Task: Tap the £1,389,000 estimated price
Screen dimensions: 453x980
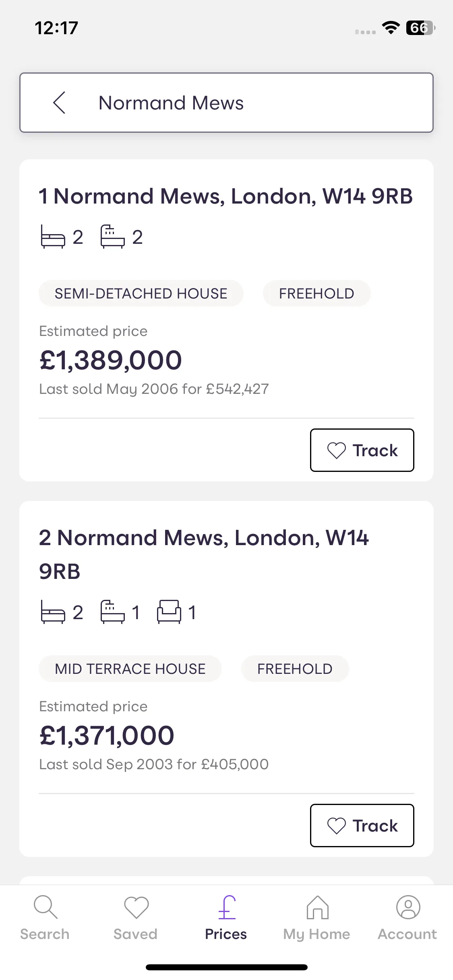Action: point(111,360)
